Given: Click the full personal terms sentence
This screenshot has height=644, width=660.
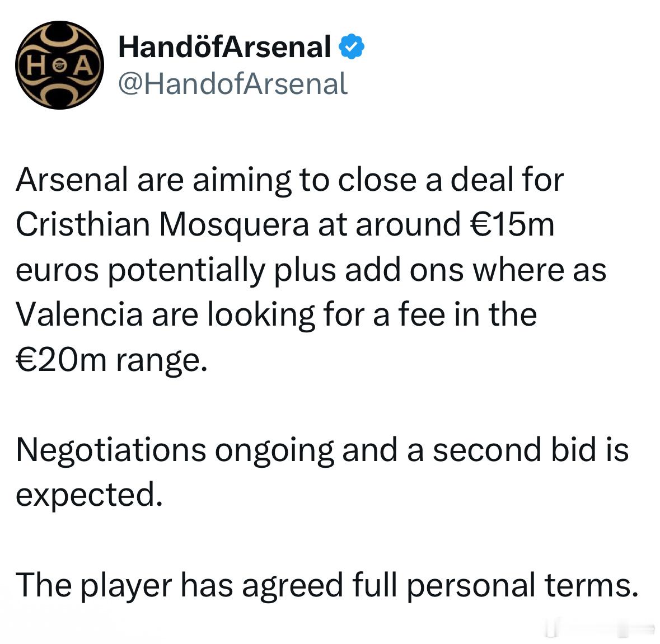Looking at the screenshot, I should pos(327,586).
